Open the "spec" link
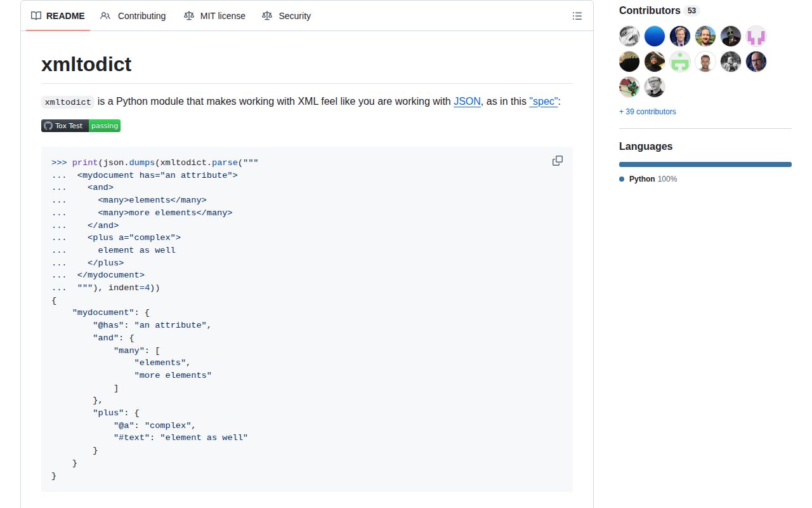812x508 pixels. 544,102
